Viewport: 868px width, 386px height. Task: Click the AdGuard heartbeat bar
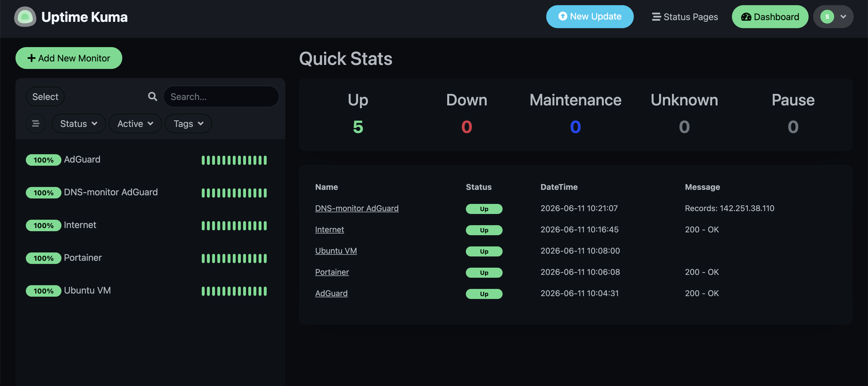tap(234, 160)
